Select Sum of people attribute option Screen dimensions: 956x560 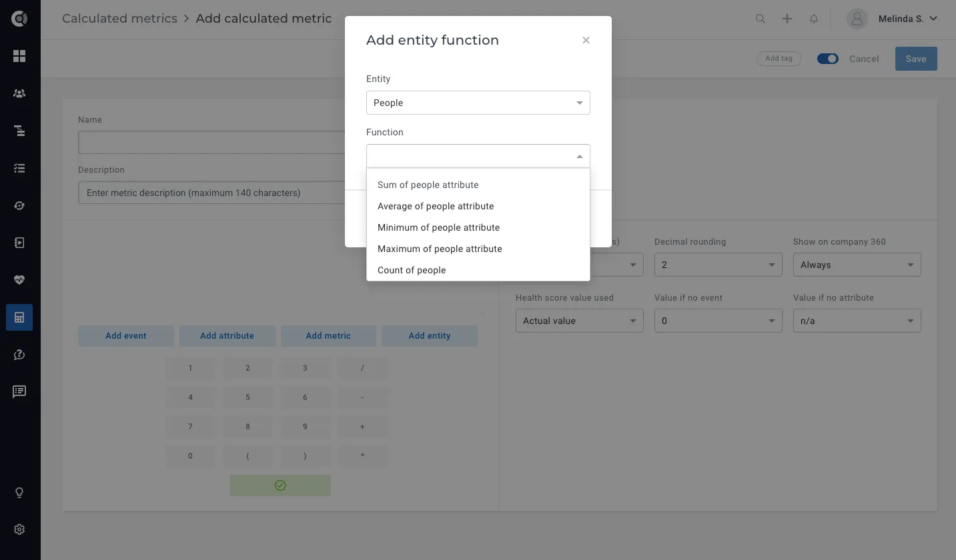point(478,185)
